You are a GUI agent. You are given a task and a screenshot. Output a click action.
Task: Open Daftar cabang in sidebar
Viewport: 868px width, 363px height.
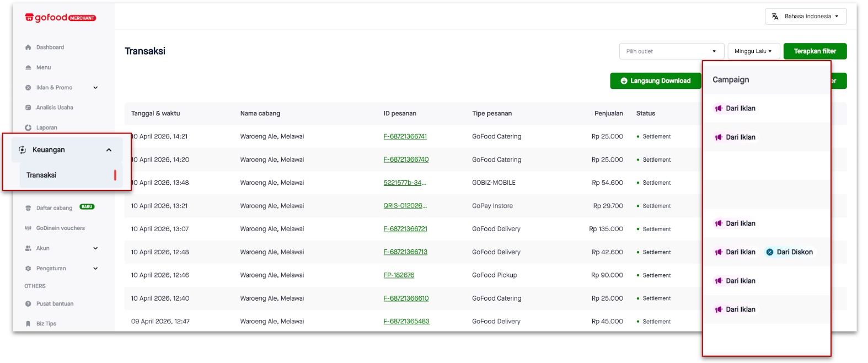tap(54, 208)
